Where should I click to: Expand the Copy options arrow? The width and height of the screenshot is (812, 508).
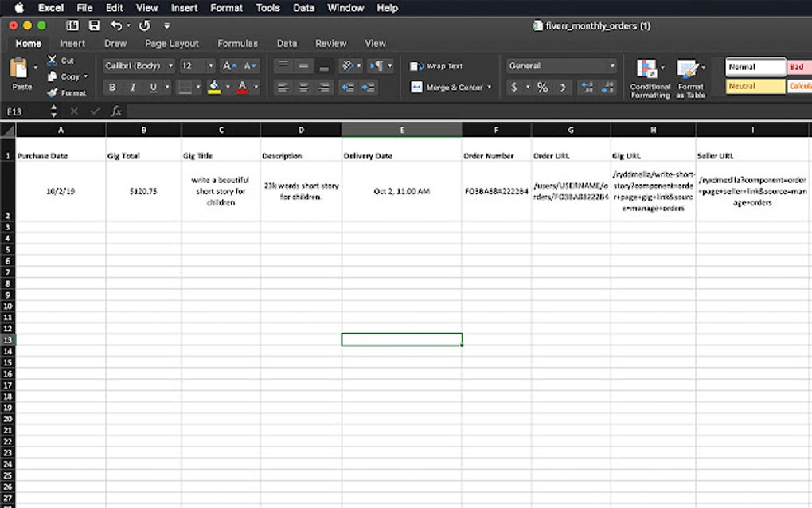point(85,76)
